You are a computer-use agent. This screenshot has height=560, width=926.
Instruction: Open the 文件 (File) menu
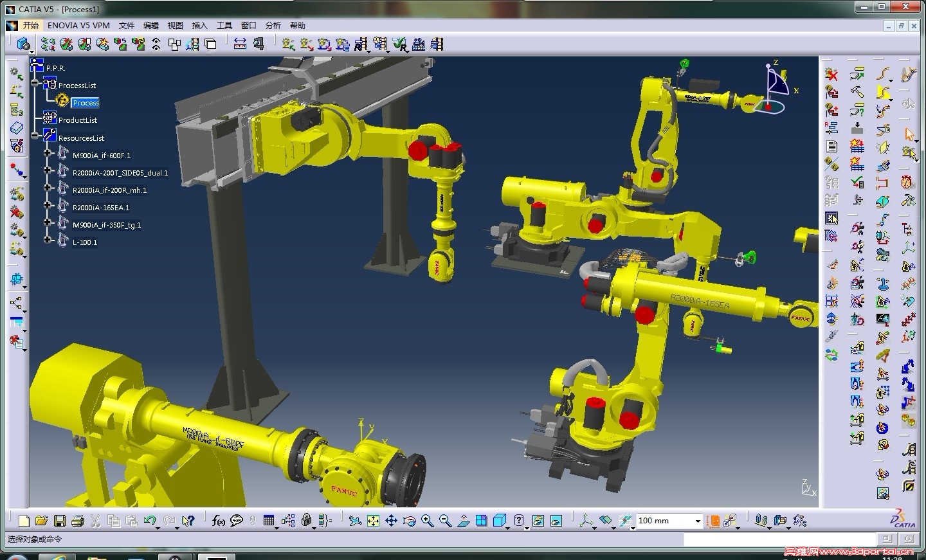pos(127,26)
